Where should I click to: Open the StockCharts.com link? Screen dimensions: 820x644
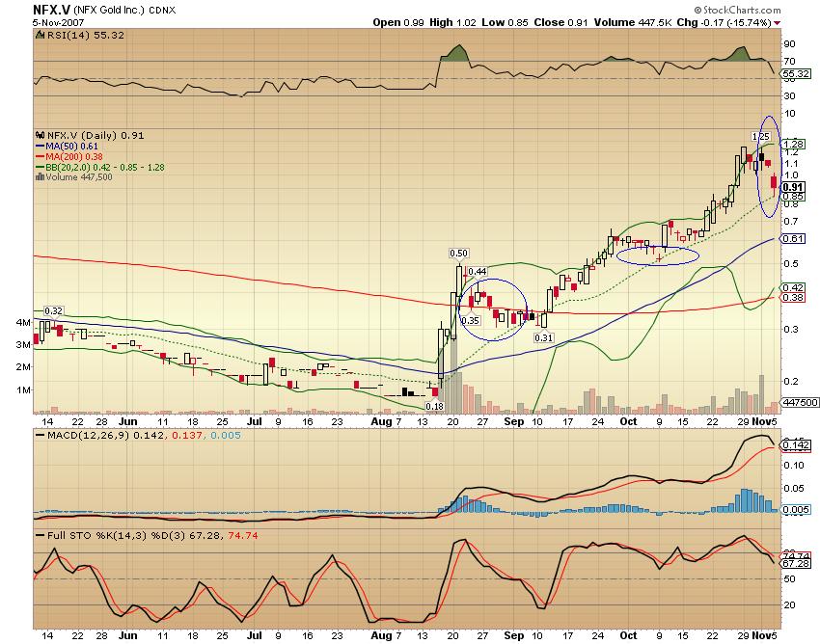(739, 8)
